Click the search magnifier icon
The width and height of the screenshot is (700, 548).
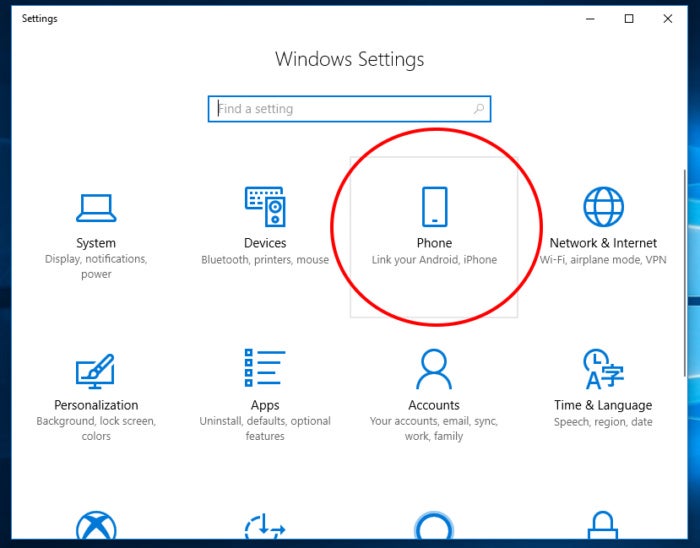click(x=479, y=108)
